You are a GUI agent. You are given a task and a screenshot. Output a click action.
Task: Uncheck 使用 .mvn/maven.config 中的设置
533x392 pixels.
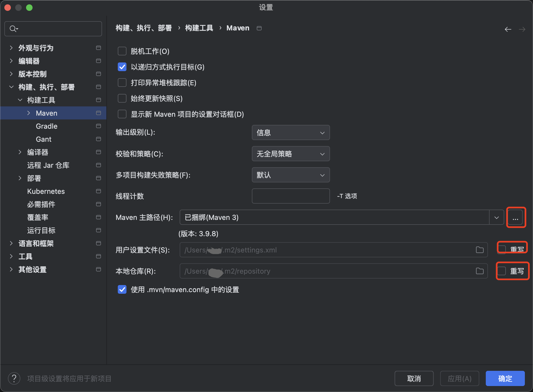pos(122,289)
